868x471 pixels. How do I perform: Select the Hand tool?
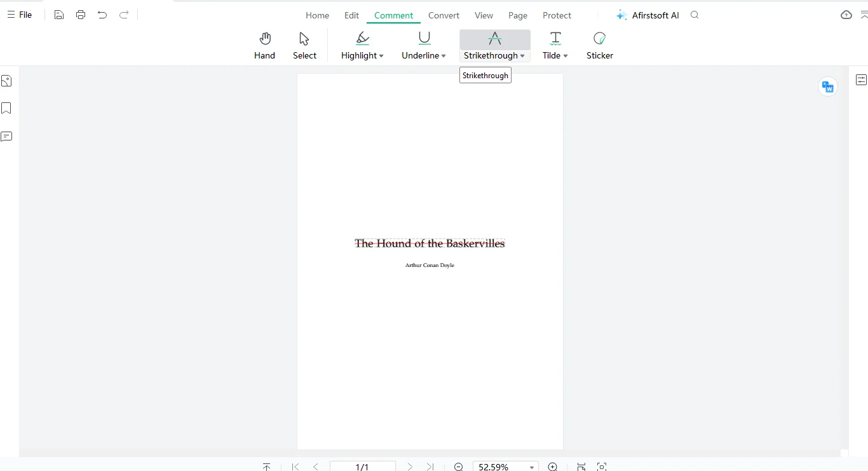[265, 45]
